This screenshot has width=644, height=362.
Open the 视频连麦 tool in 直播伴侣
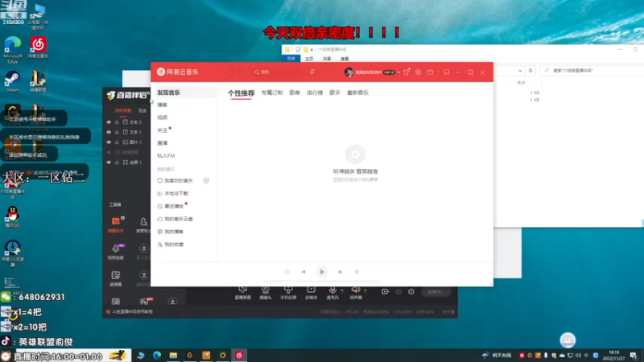pyautogui.click(x=116, y=251)
